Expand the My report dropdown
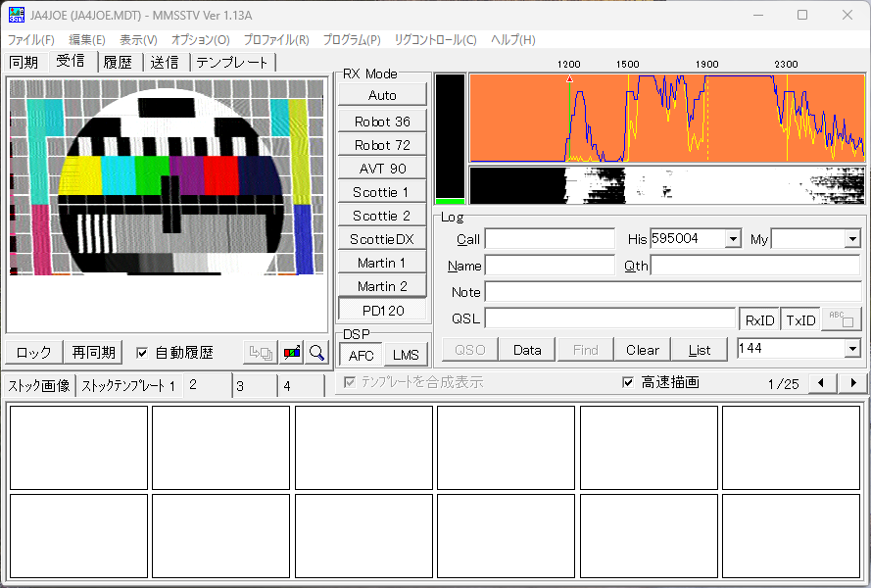 coord(852,239)
